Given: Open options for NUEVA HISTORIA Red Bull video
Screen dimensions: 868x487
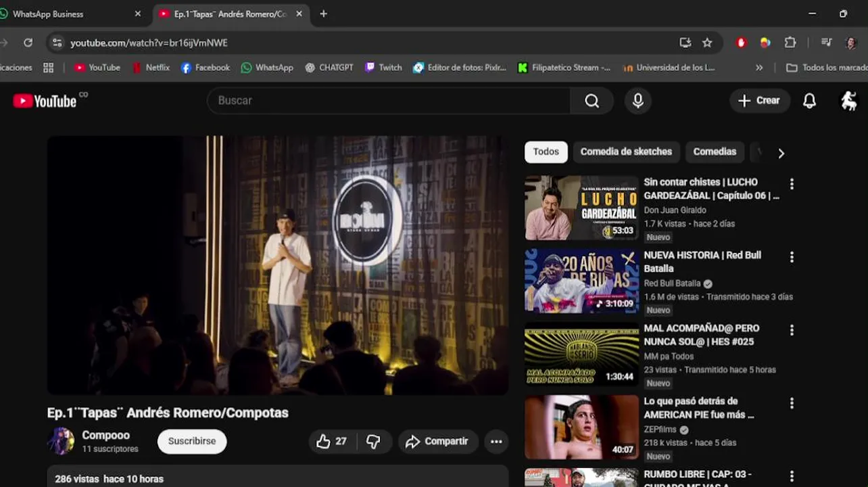Looking at the screenshot, I should point(792,257).
